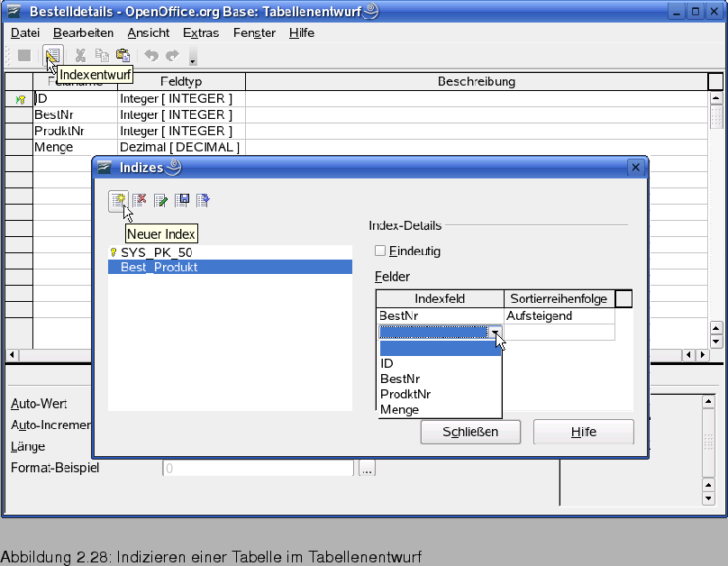This screenshot has height=566, width=728.
Task: Copy using the toolbar copy icon
Action: pos(102,54)
